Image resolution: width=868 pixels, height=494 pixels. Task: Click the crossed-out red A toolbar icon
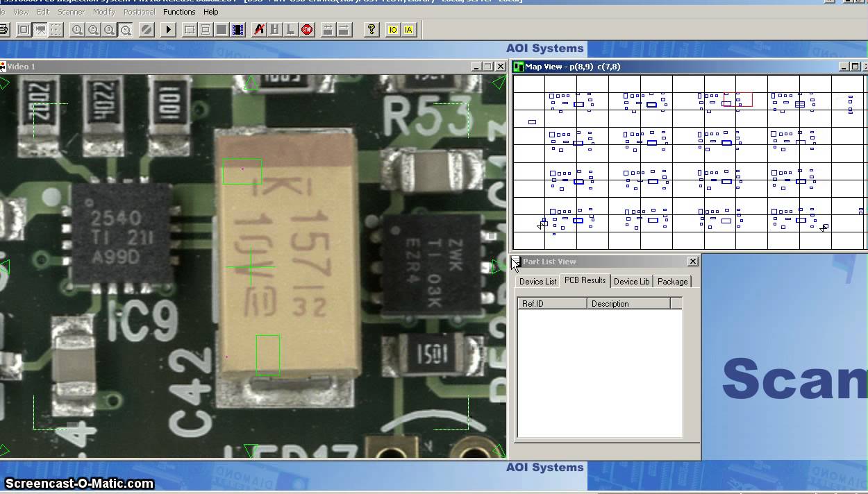point(259,30)
